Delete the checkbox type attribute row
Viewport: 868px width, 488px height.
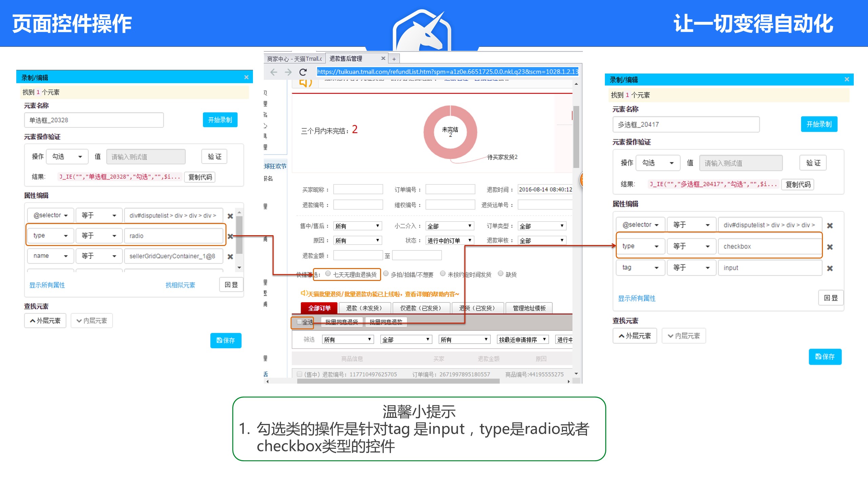pos(830,247)
